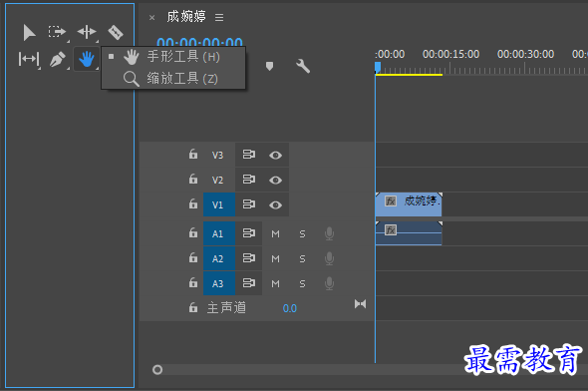Screen dimensions: 588x391
Task: Click the fx badge on audio clip
Action: (x=391, y=229)
